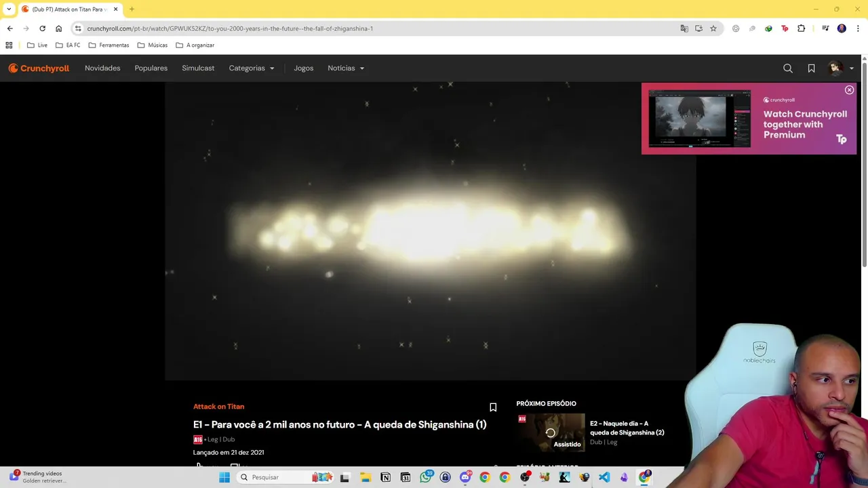
Task: Open the Crunchyroll search icon
Action: click(x=788, y=68)
